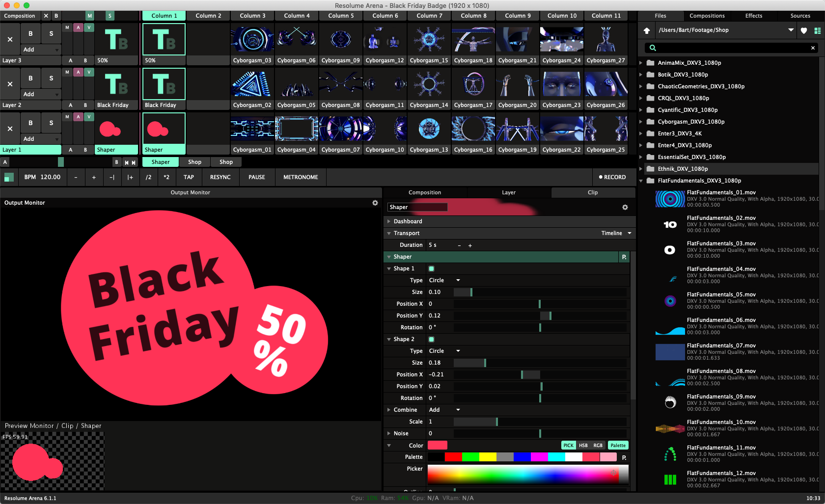Solo Layer 2 with the S button
The height and width of the screenshot is (504, 825).
[x=51, y=79]
